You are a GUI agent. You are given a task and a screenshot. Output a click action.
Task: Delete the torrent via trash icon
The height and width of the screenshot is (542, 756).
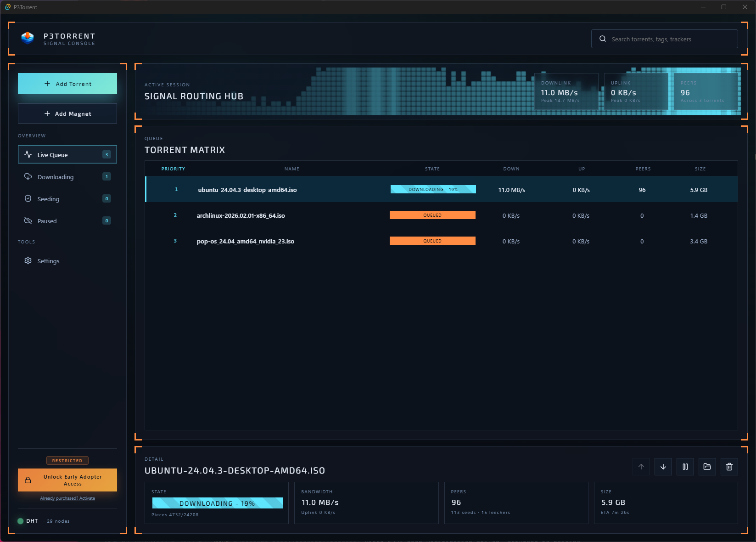pyautogui.click(x=729, y=467)
